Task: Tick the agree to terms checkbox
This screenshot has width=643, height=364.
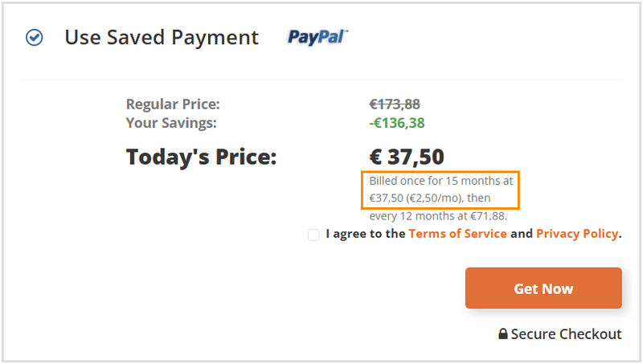Action: (x=313, y=235)
